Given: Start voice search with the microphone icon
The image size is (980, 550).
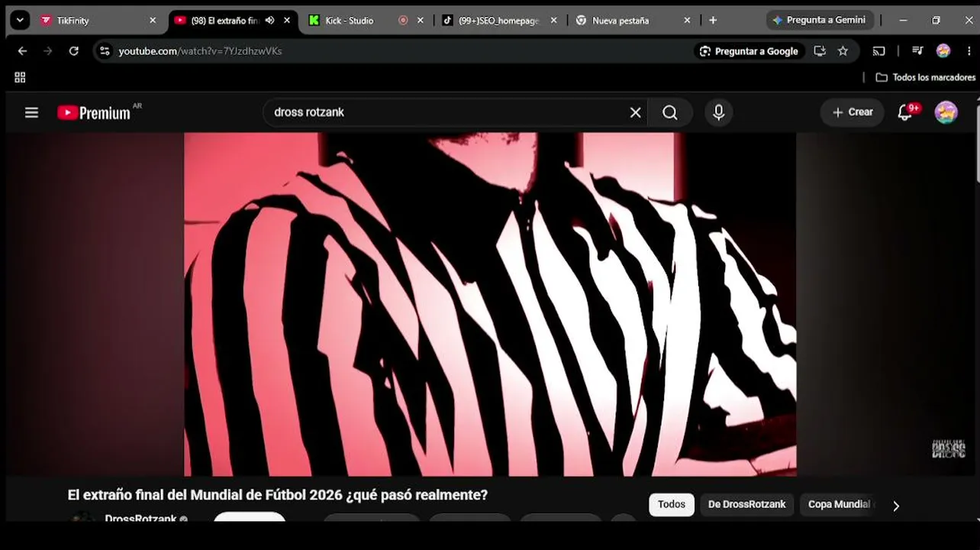Looking at the screenshot, I should (718, 112).
